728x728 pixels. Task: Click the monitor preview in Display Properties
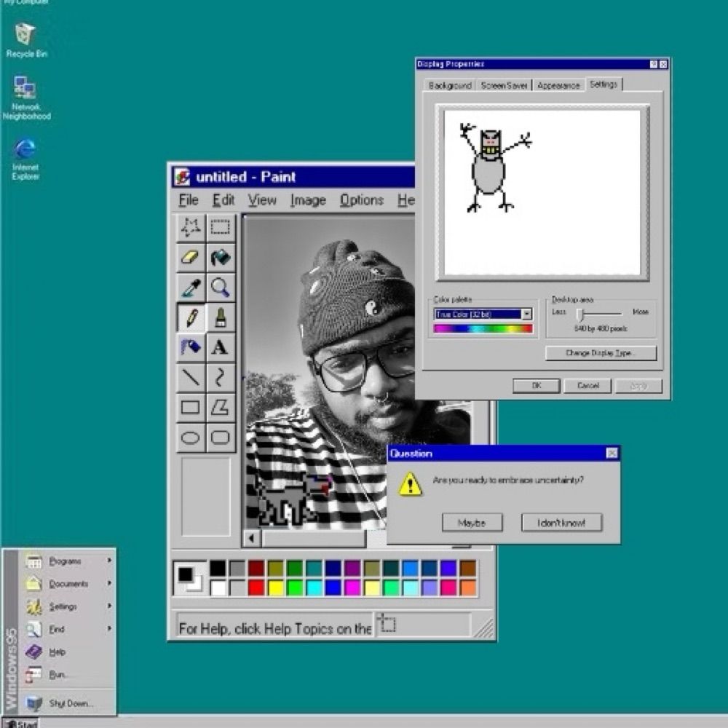[542, 193]
